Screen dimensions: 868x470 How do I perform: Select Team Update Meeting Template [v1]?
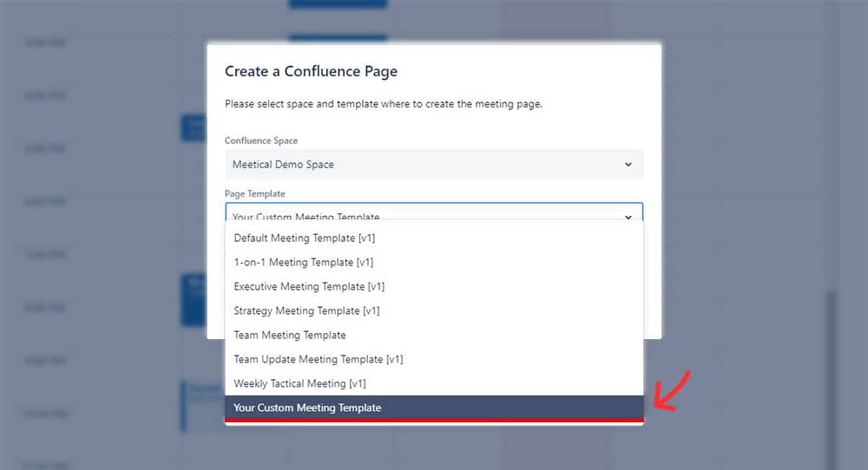click(434, 359)
